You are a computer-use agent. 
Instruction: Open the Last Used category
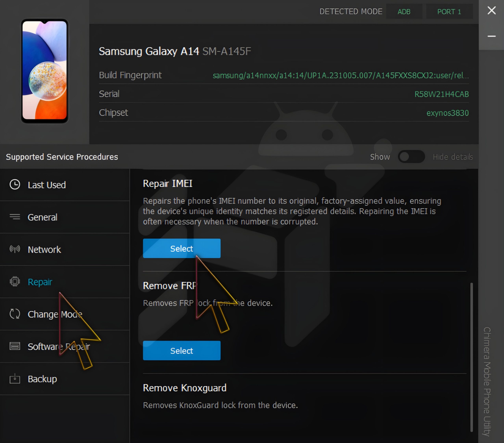pyautogui.click(x=65, y=185)
